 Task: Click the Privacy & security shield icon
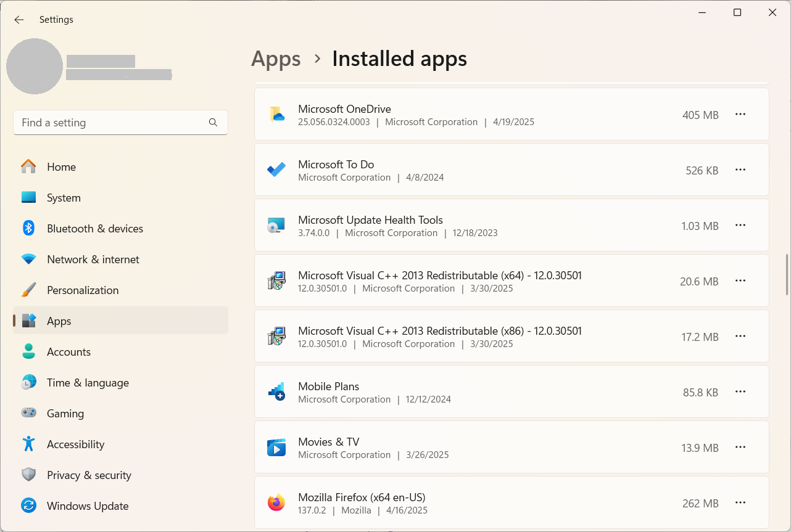pyautogui.click(x=28, y=475)
